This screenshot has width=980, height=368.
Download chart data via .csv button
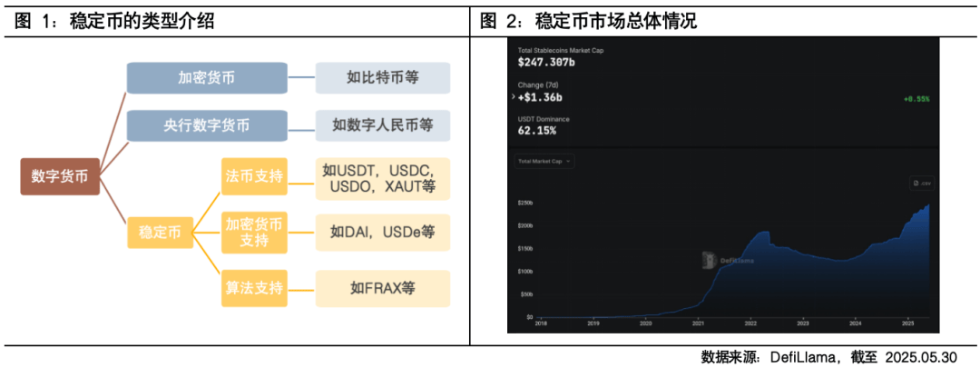click(x=922, y=184)
